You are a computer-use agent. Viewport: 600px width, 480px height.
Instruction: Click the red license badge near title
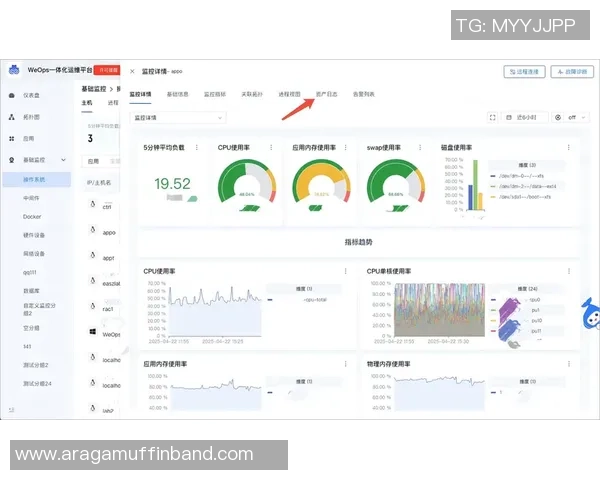pyautogui.click(x=108, y=70)
